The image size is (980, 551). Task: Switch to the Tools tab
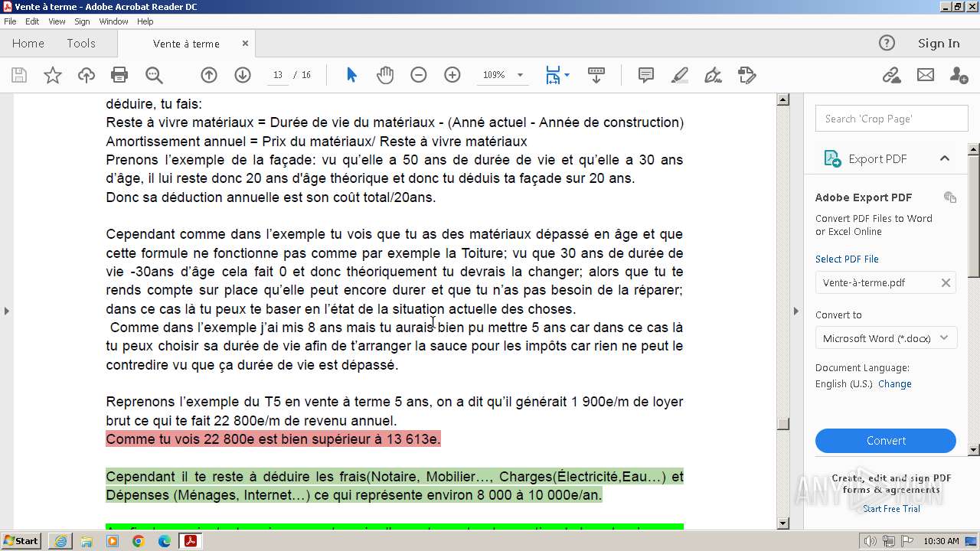[x=81, y=44]
